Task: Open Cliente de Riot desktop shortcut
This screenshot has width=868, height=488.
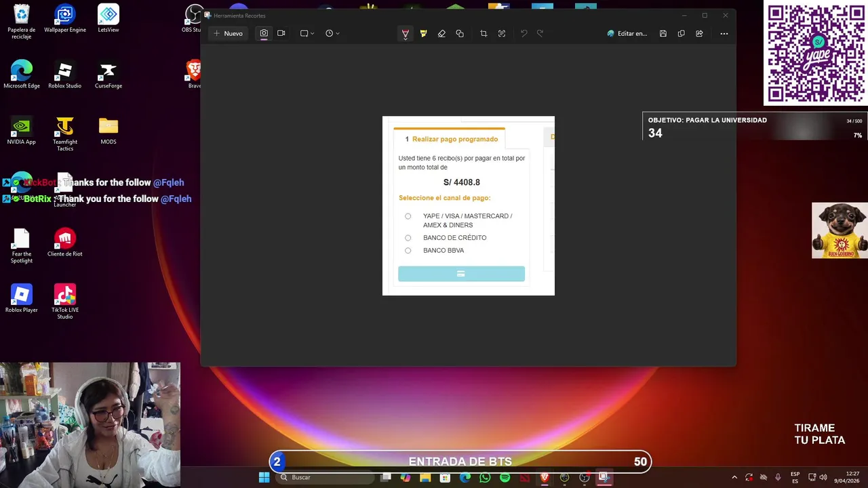Action: coord(65,243)
